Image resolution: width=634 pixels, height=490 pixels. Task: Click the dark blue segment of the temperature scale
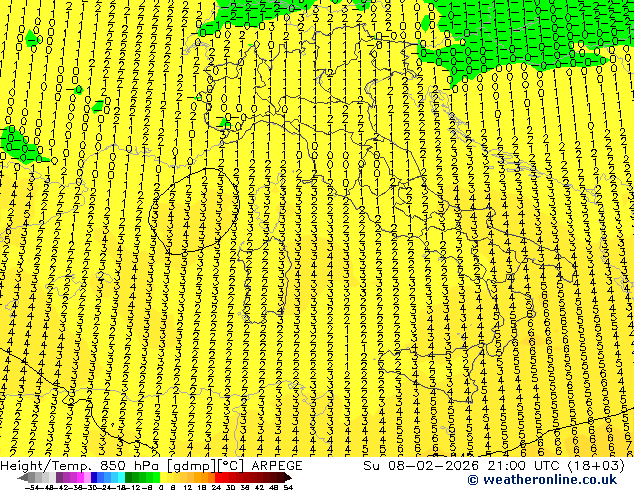point(94,477)
